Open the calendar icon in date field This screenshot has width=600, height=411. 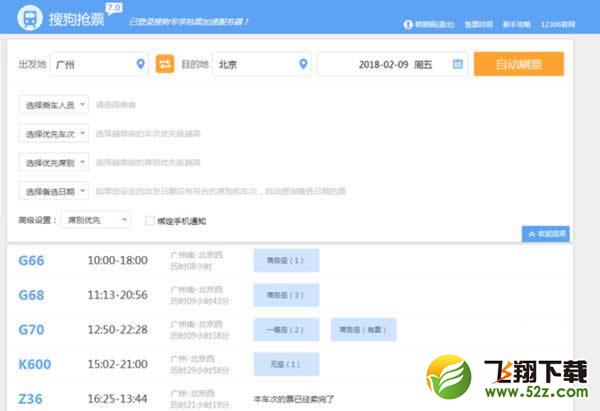point(458,64)
